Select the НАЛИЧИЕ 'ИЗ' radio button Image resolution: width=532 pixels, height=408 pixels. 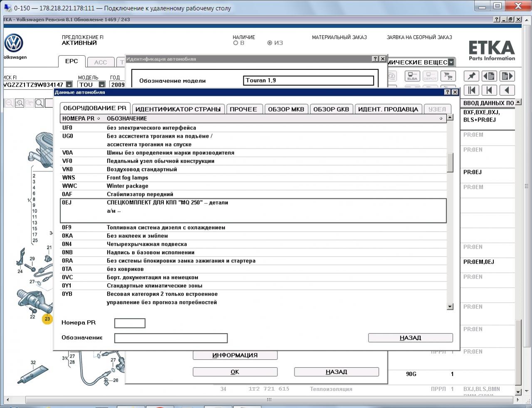click(270, 43)
